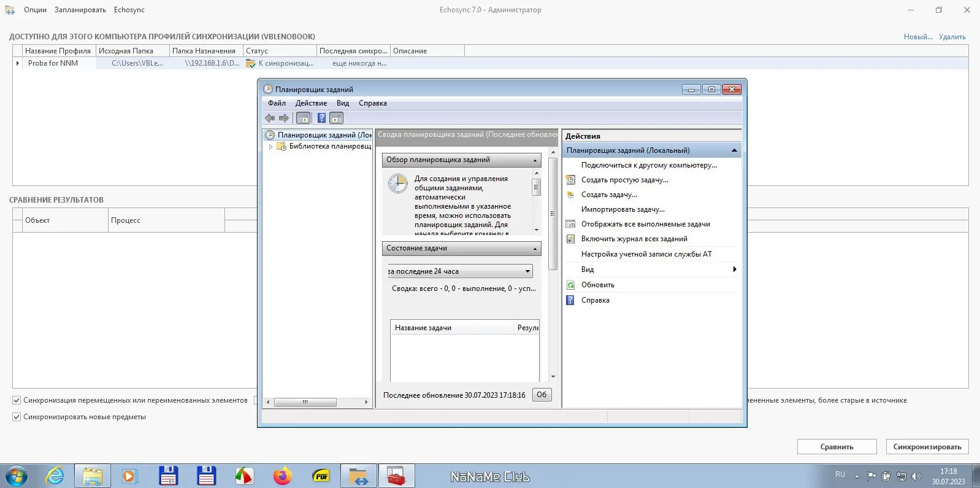
Task: Click the 'RU' language indicator in taskbar
Action: 840,474
